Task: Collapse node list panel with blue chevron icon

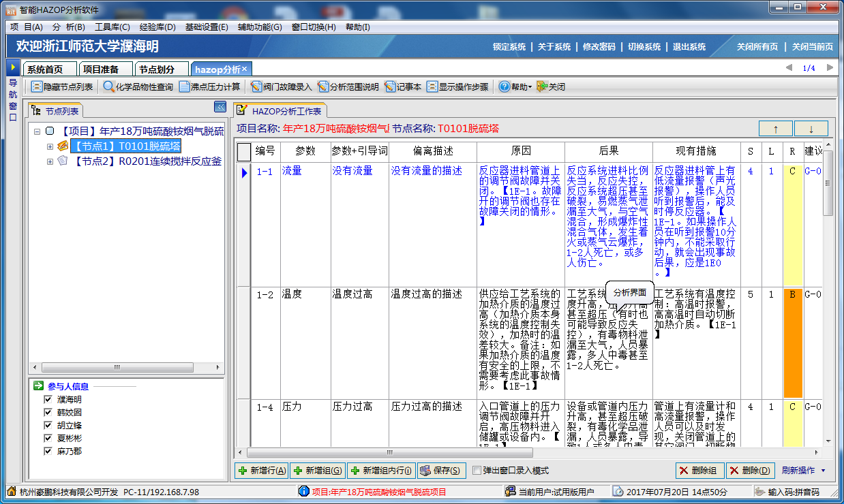Action: 220,107
